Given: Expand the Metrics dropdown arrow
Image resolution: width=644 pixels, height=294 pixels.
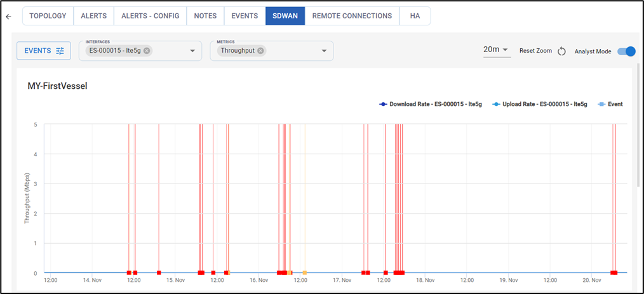Looking at the screenshot, I should click(324, 51).
